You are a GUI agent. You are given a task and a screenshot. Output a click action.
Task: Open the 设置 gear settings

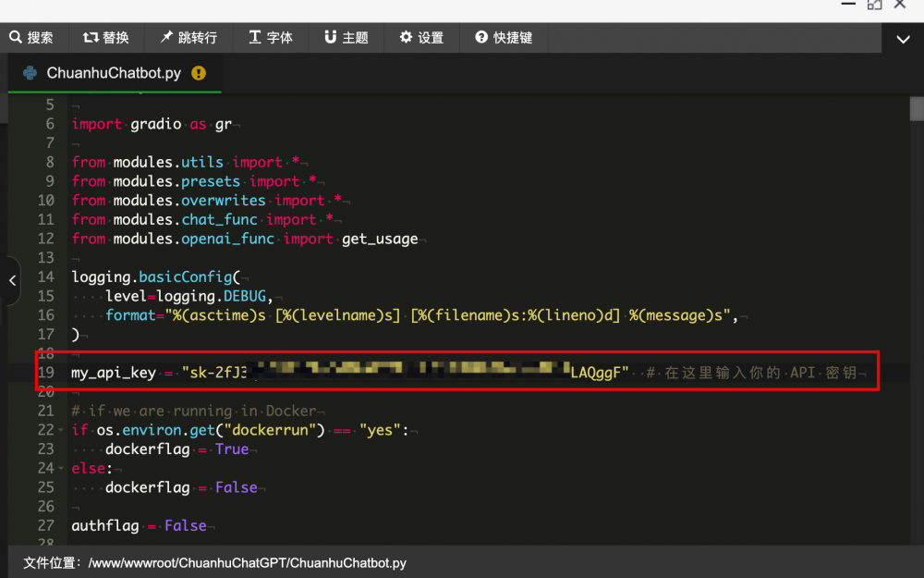pyautogui.click(x=421, y=38)
